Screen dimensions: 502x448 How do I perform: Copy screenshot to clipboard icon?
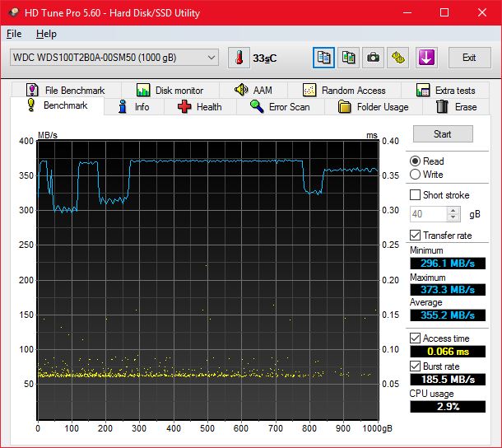point(348,58)
